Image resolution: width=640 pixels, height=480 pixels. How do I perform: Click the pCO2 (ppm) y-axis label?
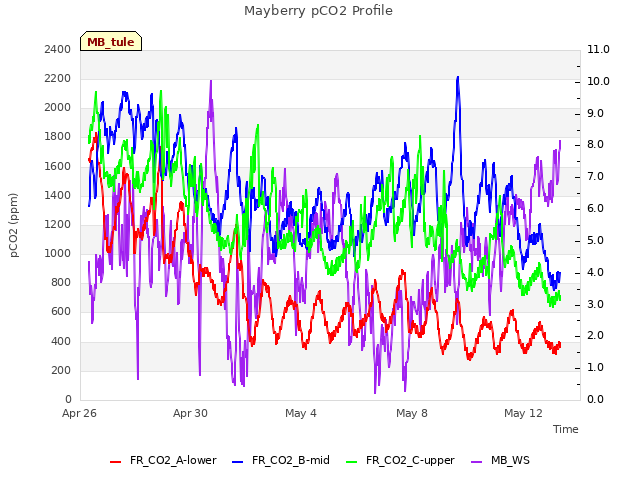click(x=14, y=225)
